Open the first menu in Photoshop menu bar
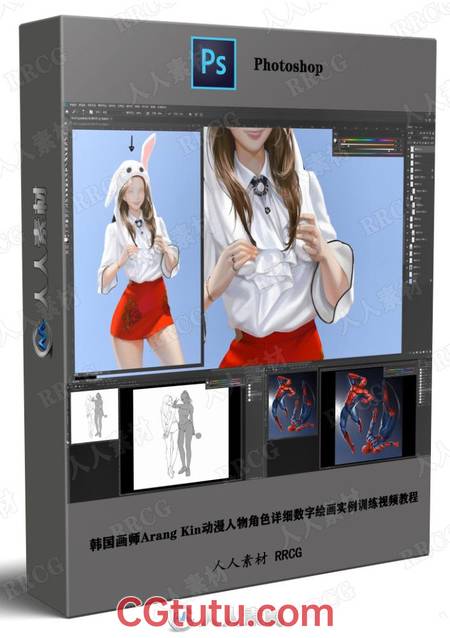450x638 pixels. pyautogui.click(x=72, y=105)
